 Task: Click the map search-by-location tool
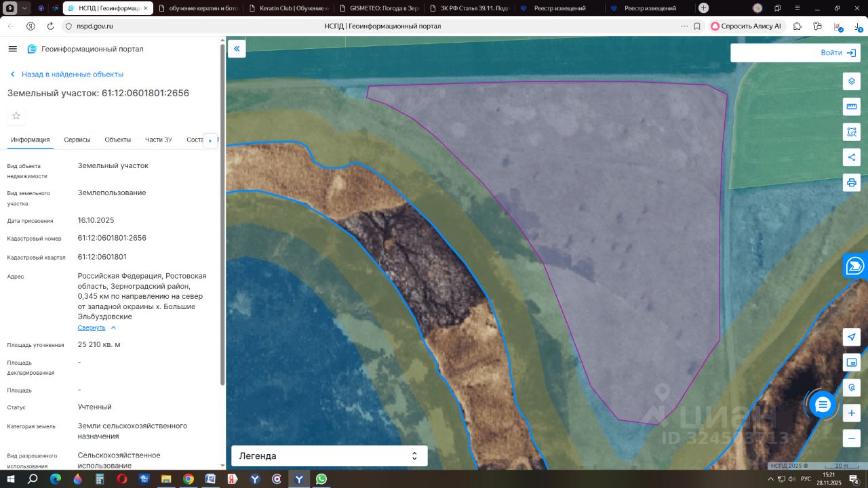click(x=852, y=388)
